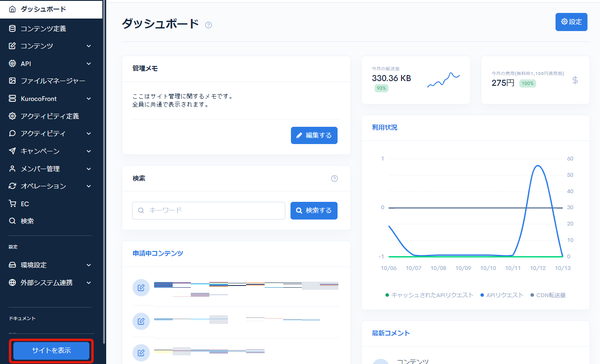Click the KurocoFront server icon
This screenshot has height=364, width=600.
[12, 98]
